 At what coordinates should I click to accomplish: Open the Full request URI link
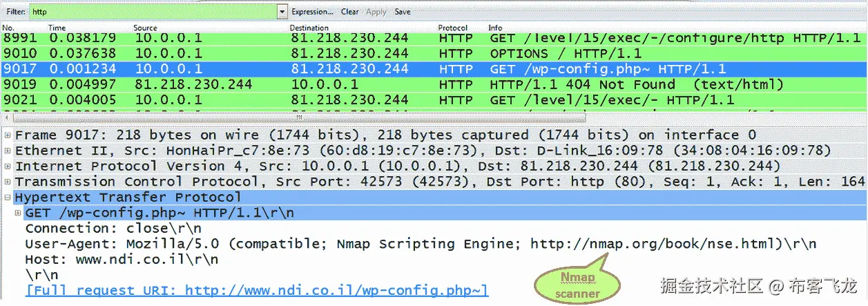point(257,290)
